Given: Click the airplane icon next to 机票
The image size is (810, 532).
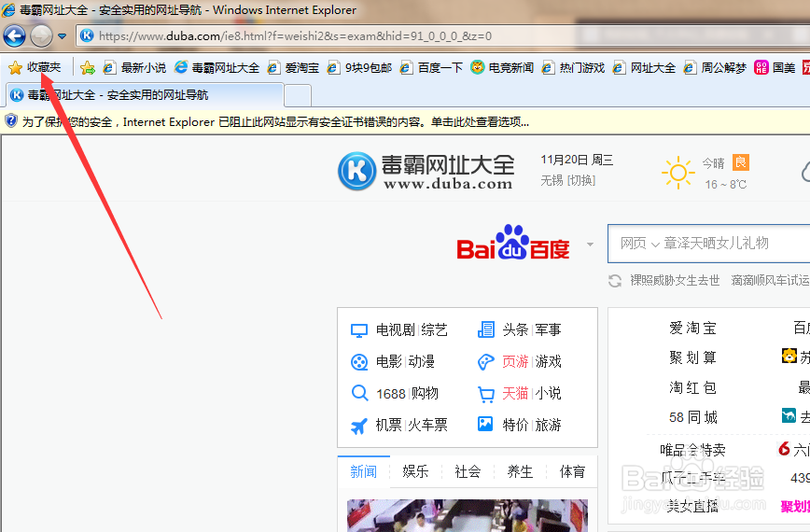Looking at the screenshot, I should [x=359, y=427].
